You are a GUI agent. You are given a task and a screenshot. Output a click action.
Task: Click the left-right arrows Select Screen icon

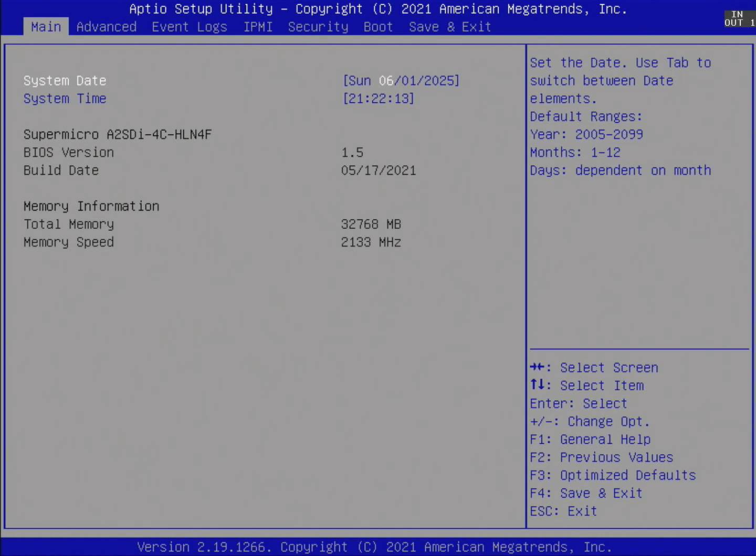tap(537, 367)
